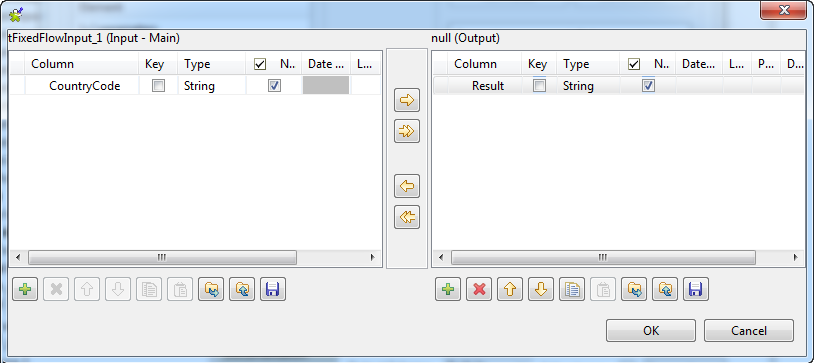Click the input table Type header
Viewport: 814px width, 363px height.
tap(212, 64)
